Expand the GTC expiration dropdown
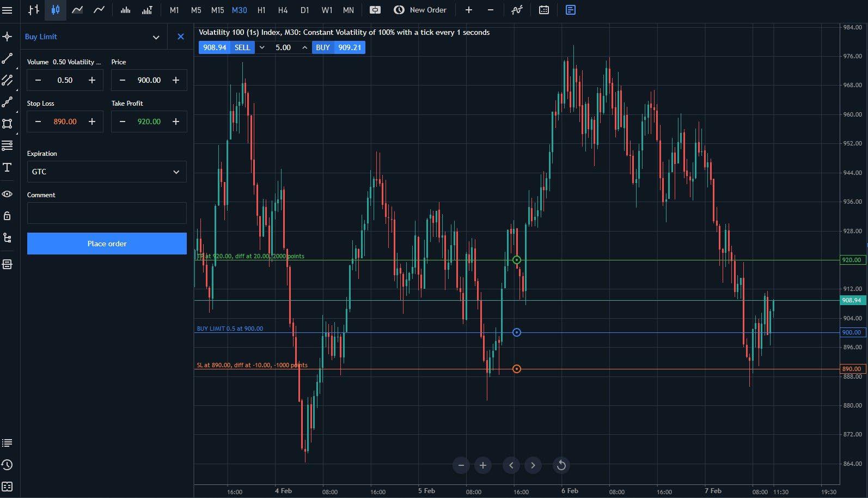This screenshot has height=498, width=868. (x=107, y=172)
